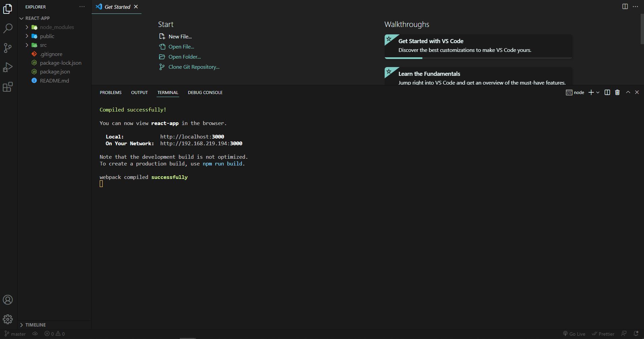Switch to the Problems tab
Viewport: 644px width, 339px height.
[x=110, y=92]
